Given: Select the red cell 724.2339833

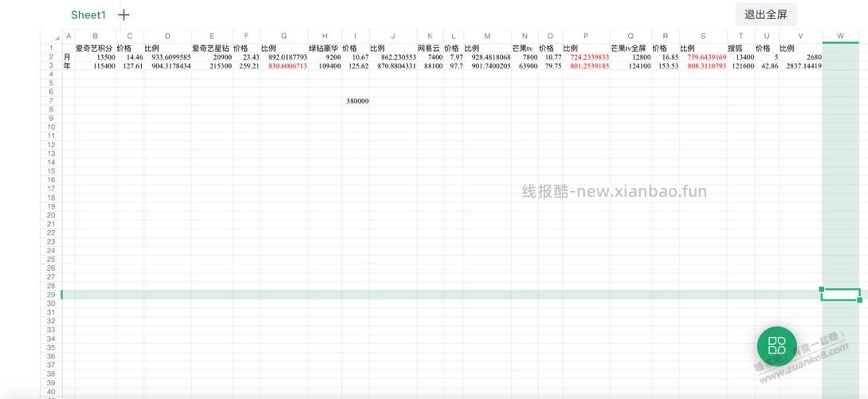Looking at the screenshot, I should coord(589,57).
